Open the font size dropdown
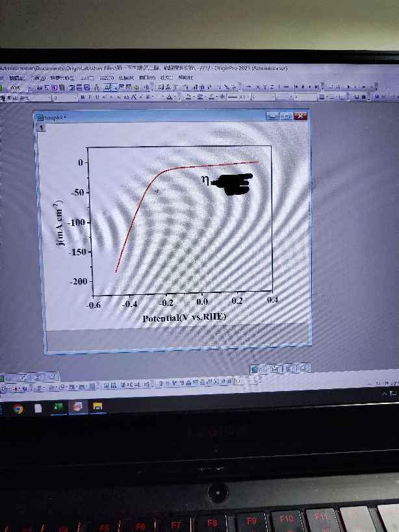The width and height of the screenshot is (399, 532). (x=74, y=97)
